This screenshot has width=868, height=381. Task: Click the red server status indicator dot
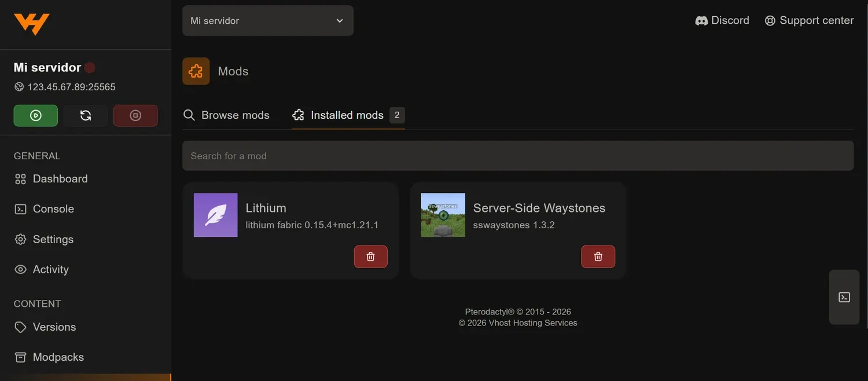90,68
